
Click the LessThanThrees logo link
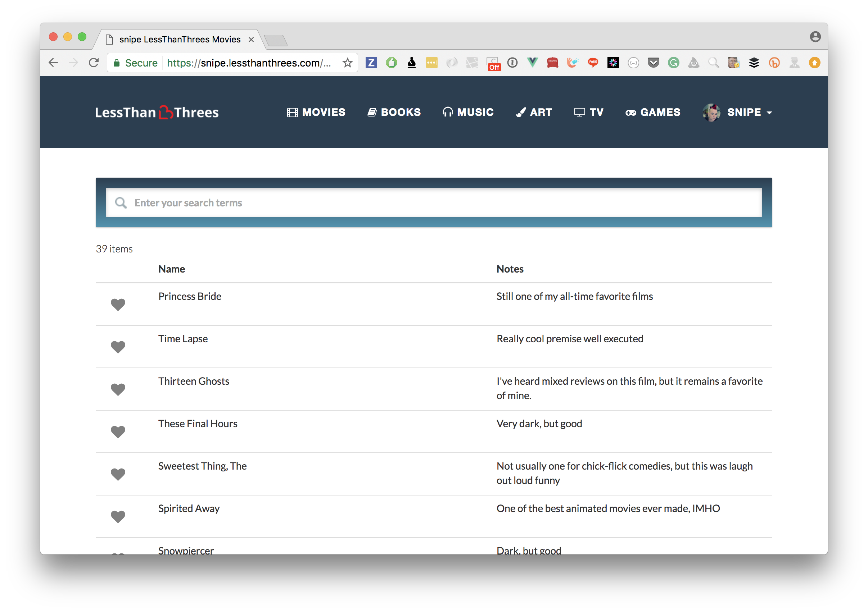157,113
